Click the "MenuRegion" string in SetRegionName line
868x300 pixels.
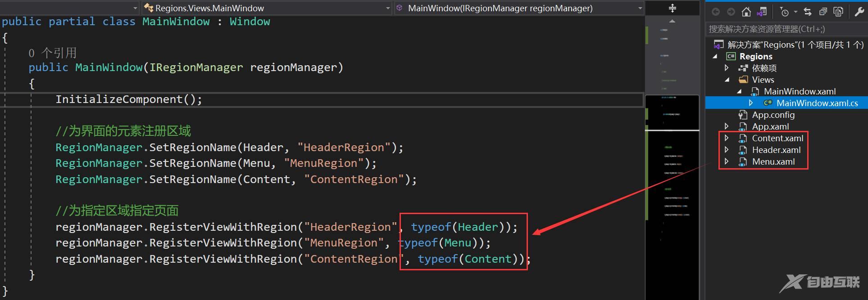(x=327, y=163)
